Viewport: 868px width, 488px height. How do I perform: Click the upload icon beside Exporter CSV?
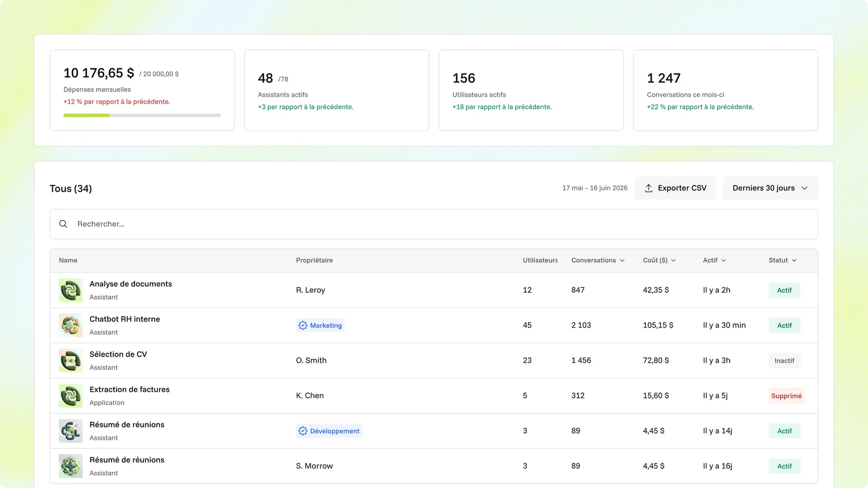[649, 188]
